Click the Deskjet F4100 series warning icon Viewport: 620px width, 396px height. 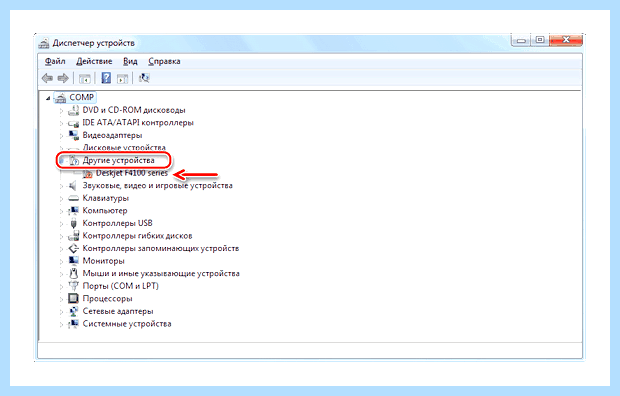pos(87,174)
